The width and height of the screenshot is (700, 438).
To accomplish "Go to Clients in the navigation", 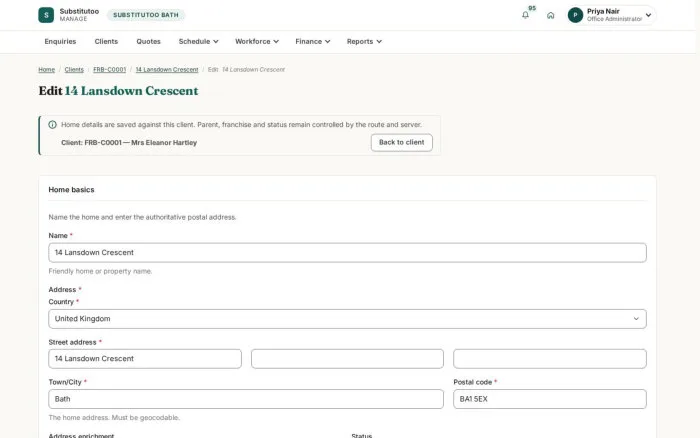I will pos(106,42).
